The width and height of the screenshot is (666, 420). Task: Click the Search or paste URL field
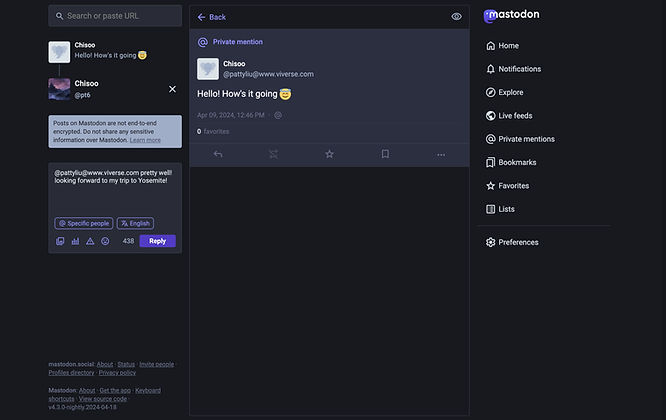click(x=115, y=16)
